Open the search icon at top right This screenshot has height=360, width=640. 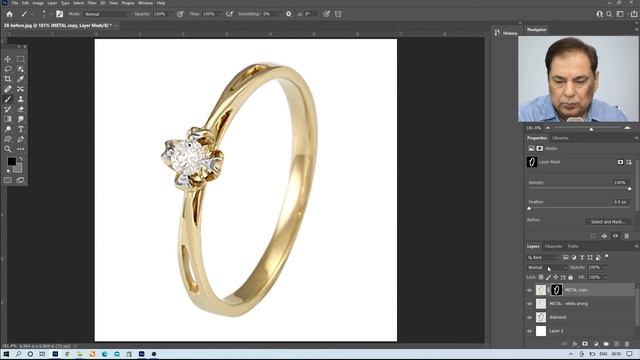609,14
